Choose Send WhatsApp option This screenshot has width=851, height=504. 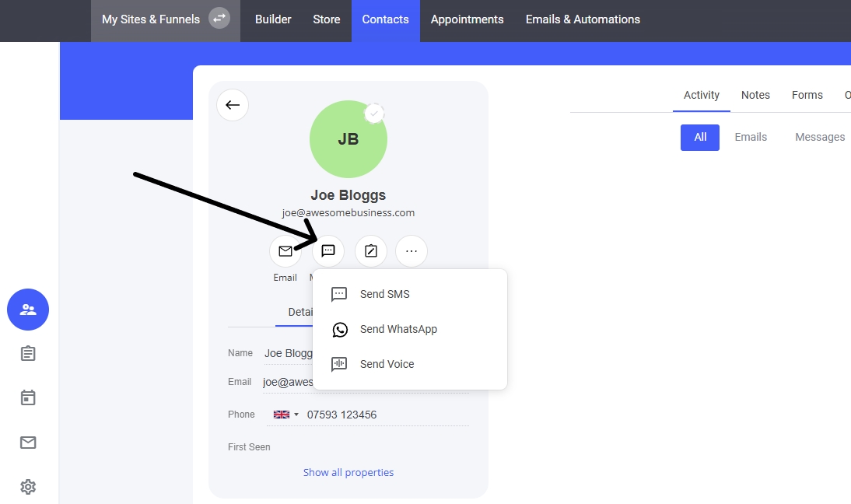click(398, 329)
